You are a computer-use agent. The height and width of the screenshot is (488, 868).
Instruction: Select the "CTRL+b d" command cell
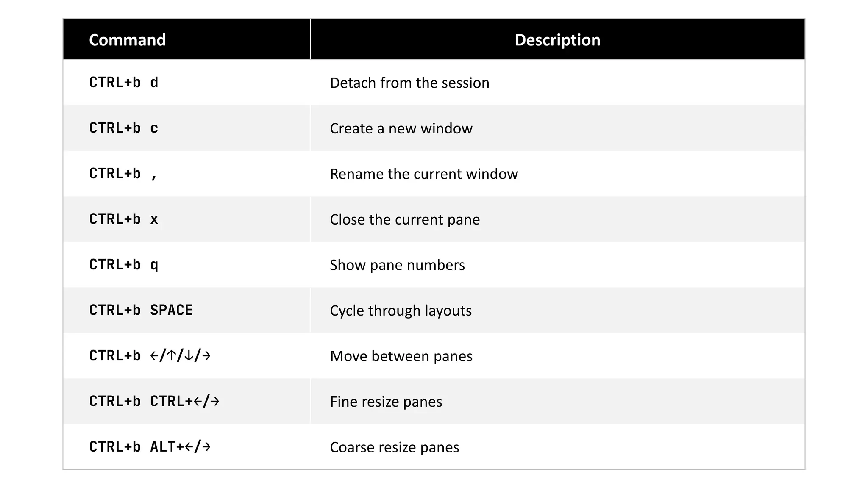[x=123, y=83]
